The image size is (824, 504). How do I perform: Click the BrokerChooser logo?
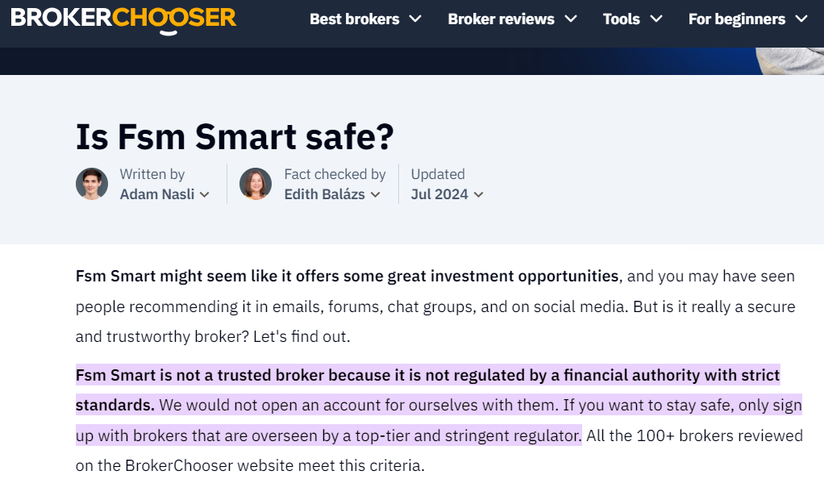[x=123, y=19]
